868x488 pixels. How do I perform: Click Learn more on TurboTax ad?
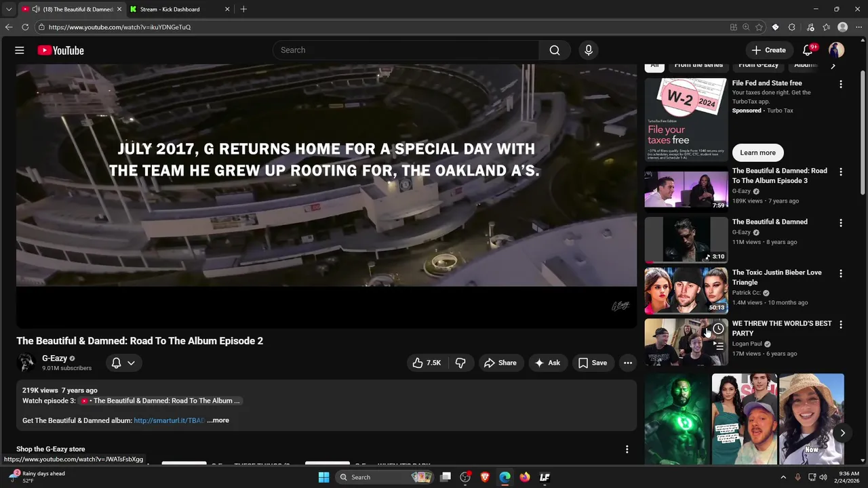coord(757,152)
